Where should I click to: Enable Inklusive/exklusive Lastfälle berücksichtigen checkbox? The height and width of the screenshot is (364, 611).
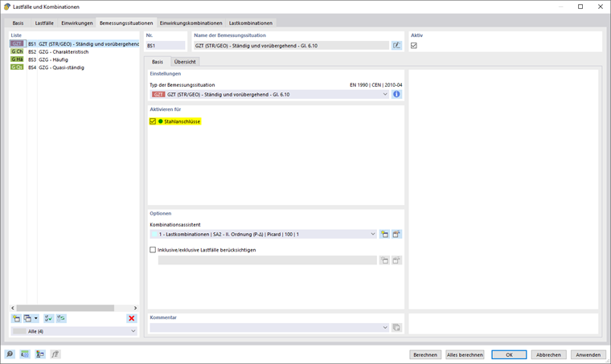tap(153, 250)
